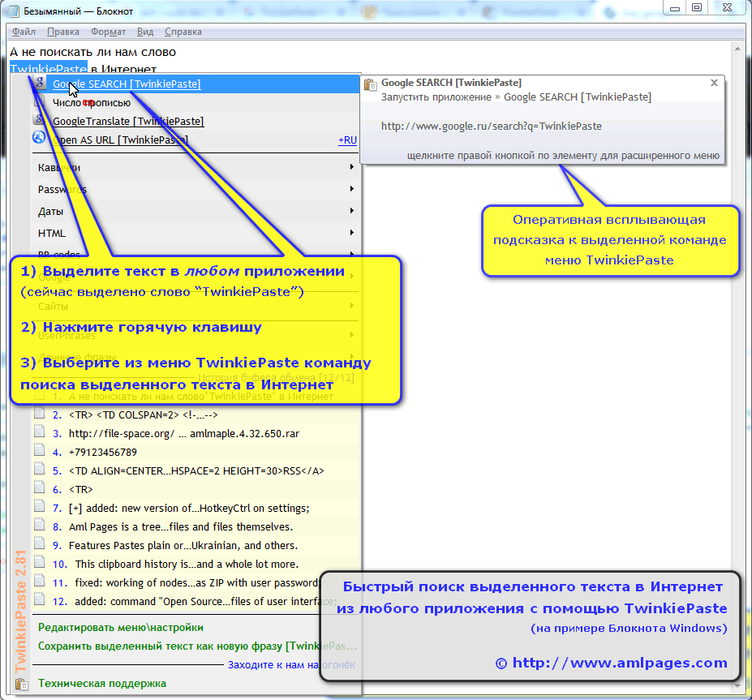The image size is (752, 700).
Task: Minimize the Notepad window
Action: tap(675, 7)
